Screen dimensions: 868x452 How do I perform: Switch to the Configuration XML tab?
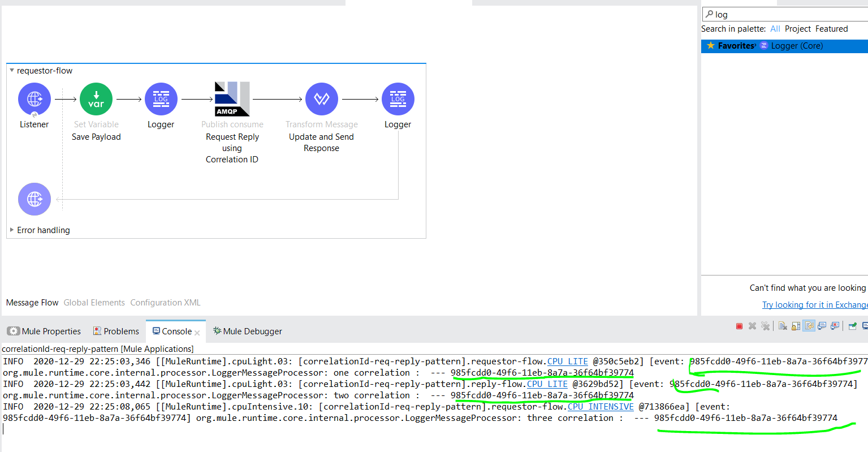tap(165, 303)
